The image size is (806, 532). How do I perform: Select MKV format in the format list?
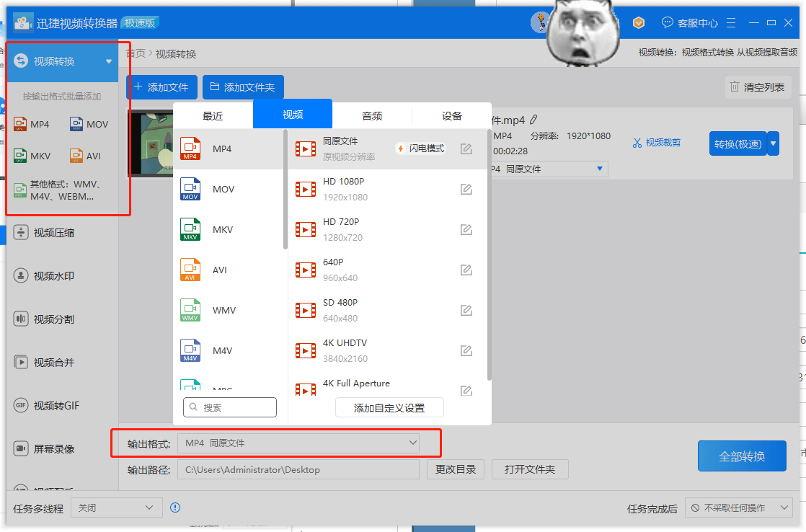[222, 230]
